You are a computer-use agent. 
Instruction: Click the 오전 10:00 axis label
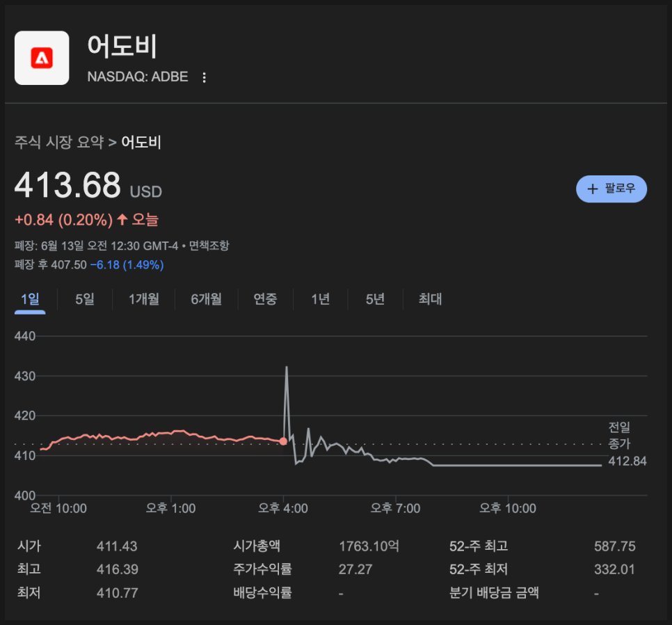[58, 508]
